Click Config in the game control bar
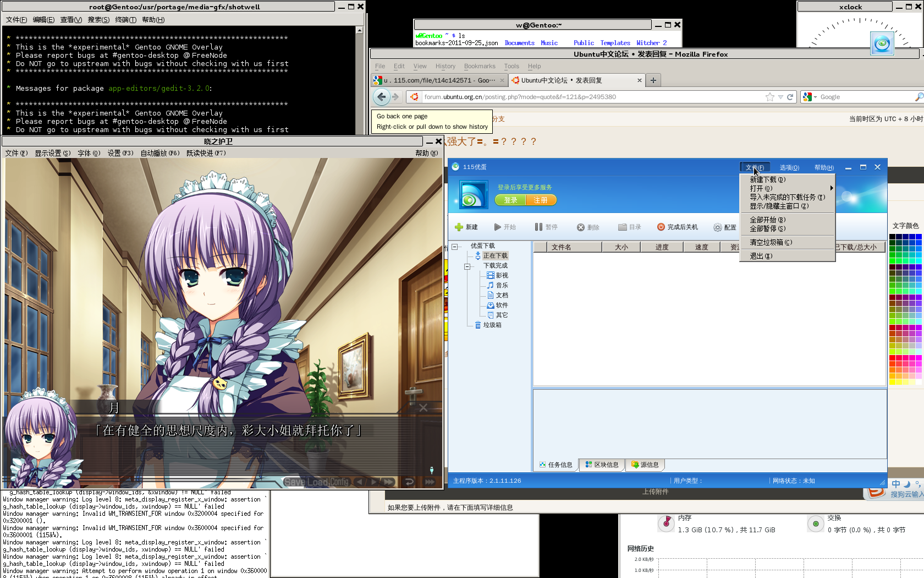This screenshot has height=578, width=924. (x=339, y=482)
